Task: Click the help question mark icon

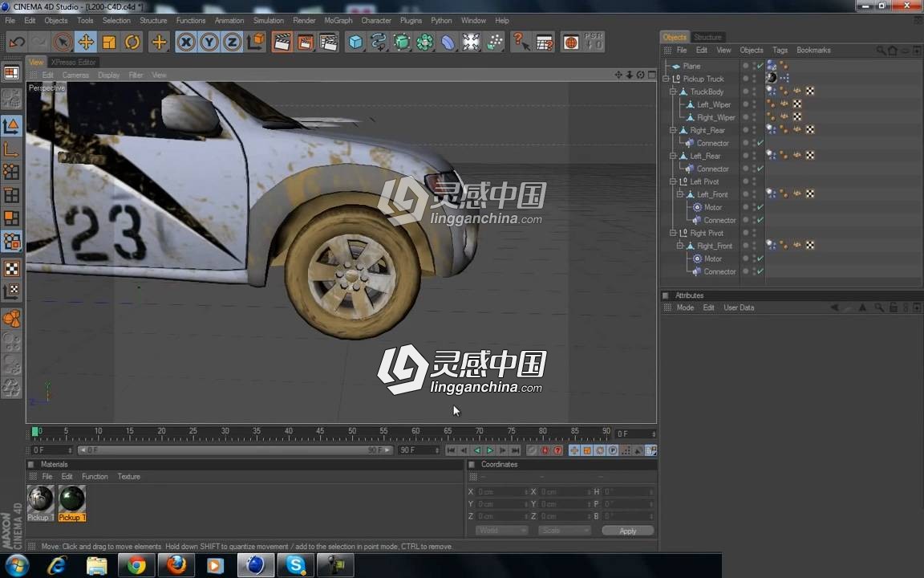Action: click(521, 42)
